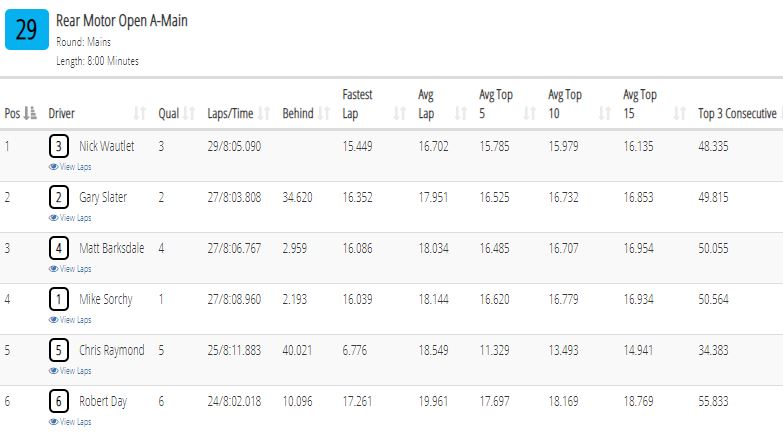
Task: Open View Laps for Chris Raymond
Action: click(x=70, y=371)
